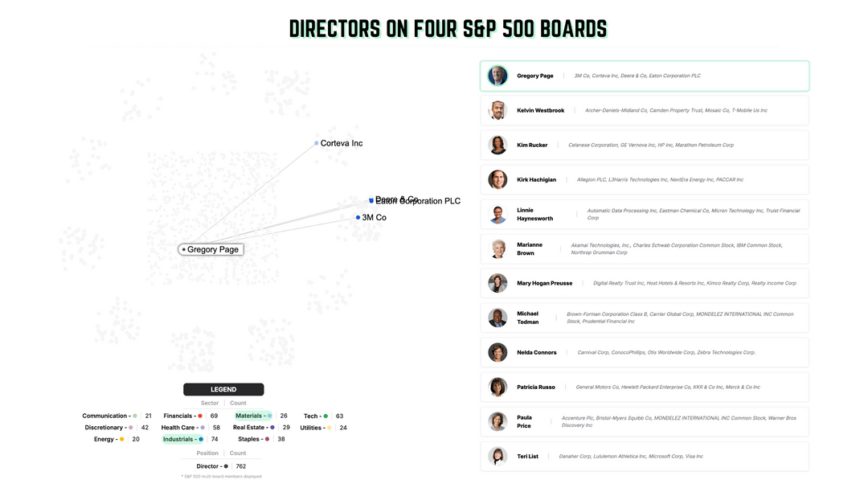Toggle the Materials sector in legend

coord(253,416)
